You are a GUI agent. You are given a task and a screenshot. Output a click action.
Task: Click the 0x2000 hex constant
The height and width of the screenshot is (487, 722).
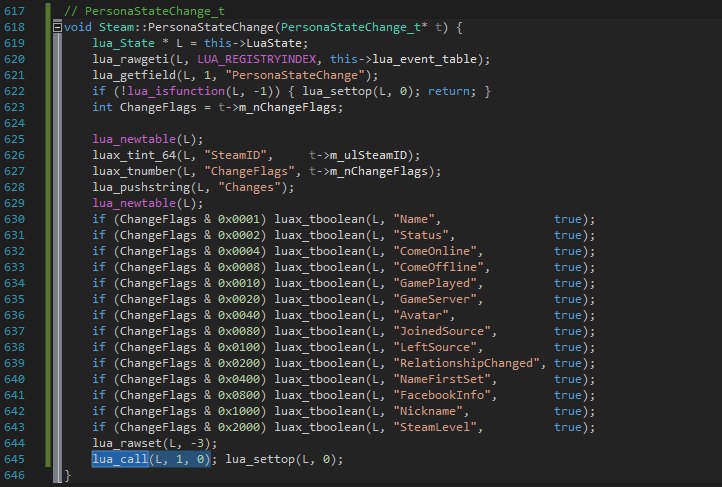(239, 427)
